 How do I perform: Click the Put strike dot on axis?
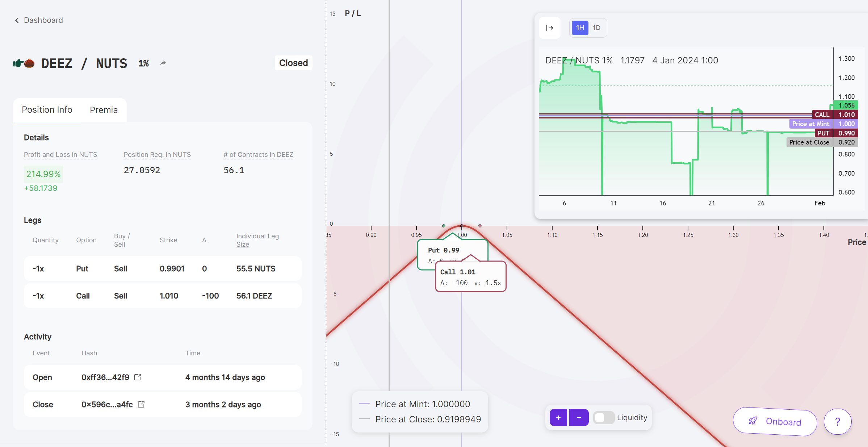pos(444,226)
